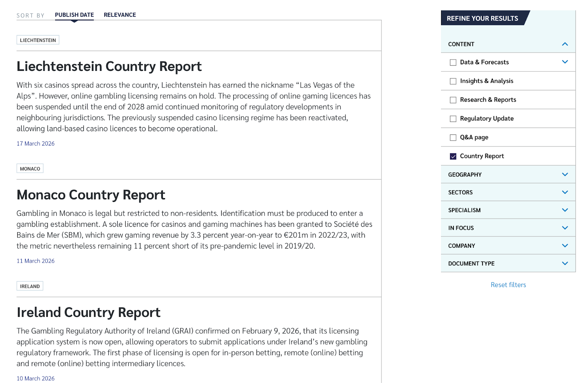The image size is (588, 383).
Task: Tick the Data & Forecasts checkbox
Action: coord(453,62)
